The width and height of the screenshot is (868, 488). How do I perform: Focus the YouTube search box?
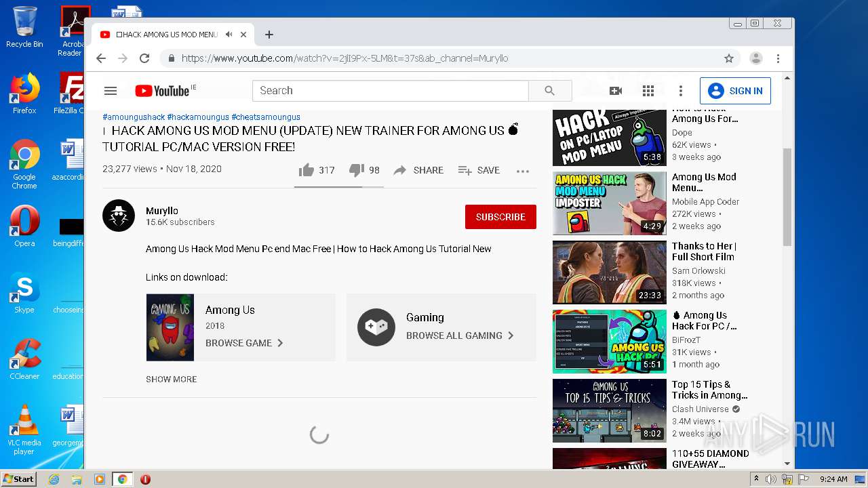391,91
